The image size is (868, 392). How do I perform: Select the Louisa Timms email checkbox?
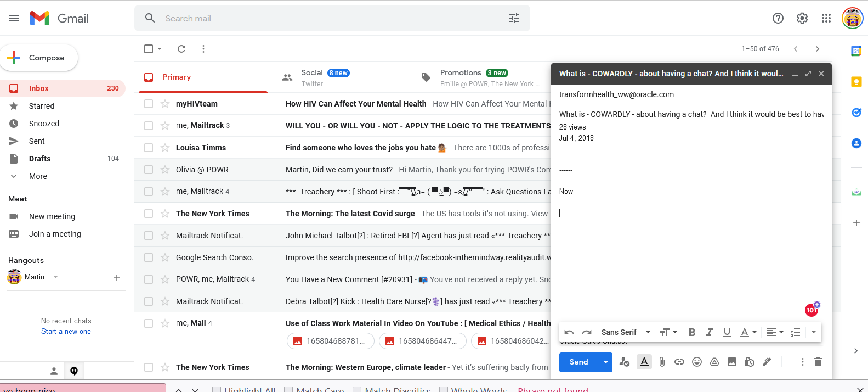point(149,148)
